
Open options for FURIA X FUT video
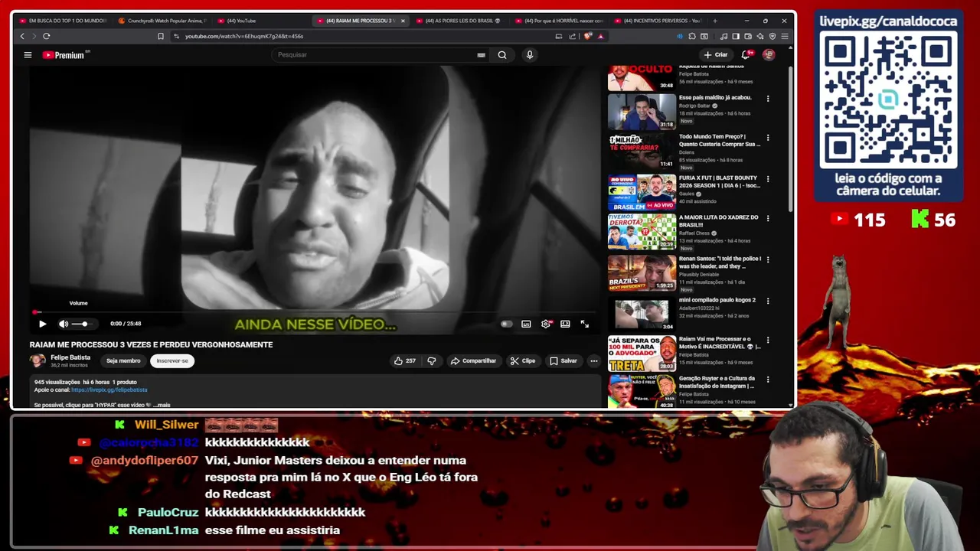(768, 179)
